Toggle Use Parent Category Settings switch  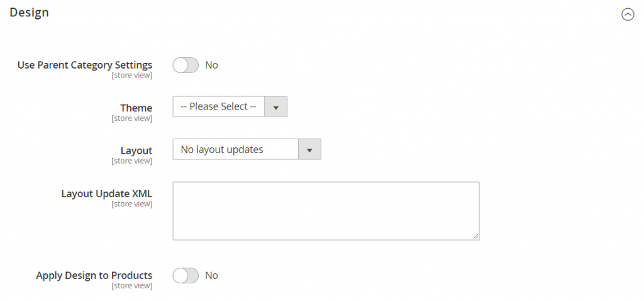[186, 65]
